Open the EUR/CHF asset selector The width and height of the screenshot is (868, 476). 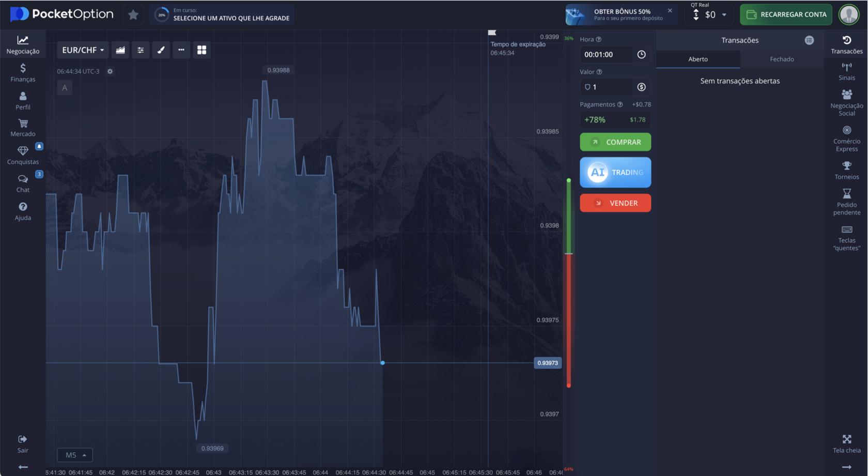coord(83,50)
